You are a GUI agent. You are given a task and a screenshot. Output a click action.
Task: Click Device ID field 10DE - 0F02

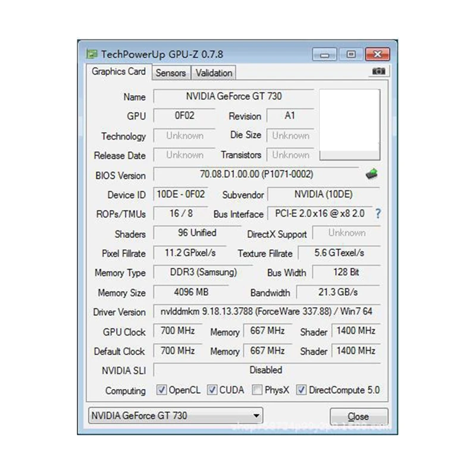[181, 195]
